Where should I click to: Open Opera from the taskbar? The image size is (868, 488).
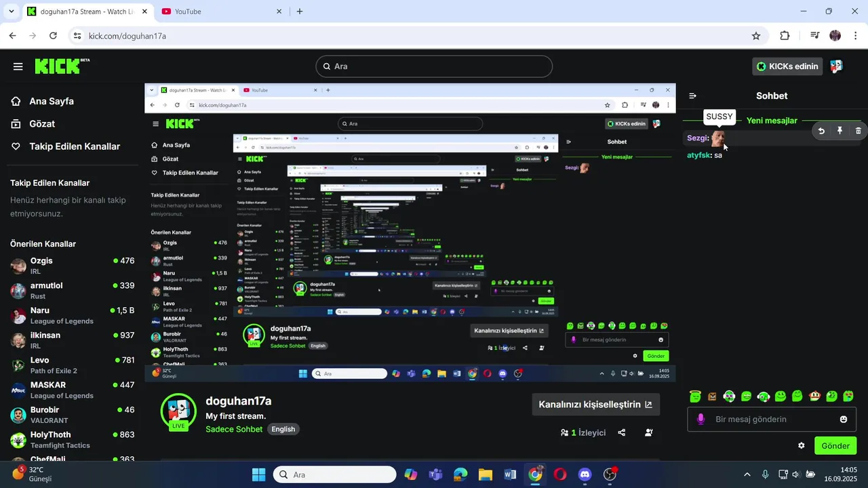559,474
